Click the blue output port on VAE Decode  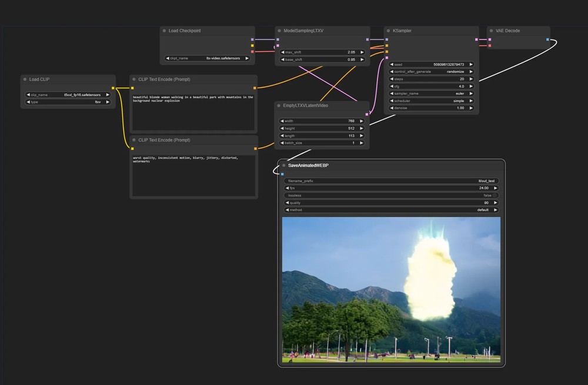coord(547,39)
